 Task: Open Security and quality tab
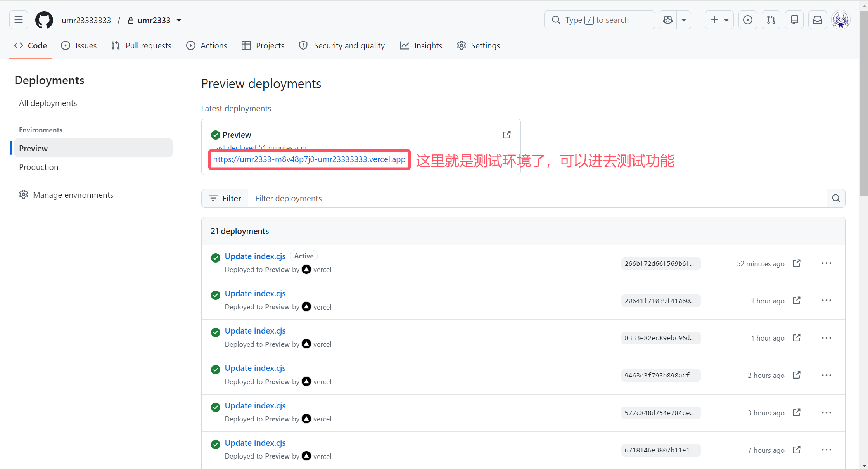[x=342, y=45]
